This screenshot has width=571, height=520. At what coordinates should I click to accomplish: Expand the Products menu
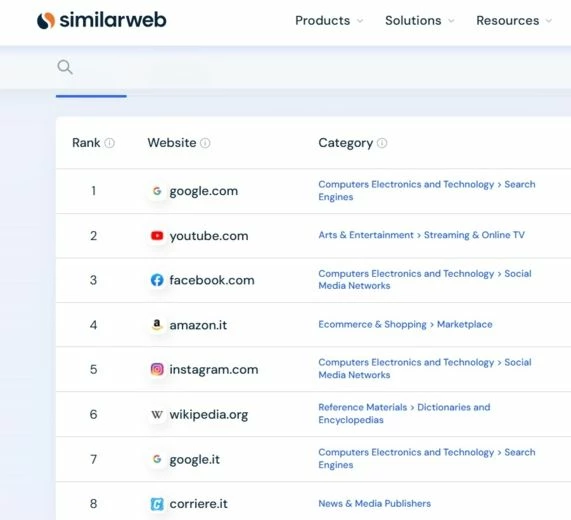click(x=329, y=20)
